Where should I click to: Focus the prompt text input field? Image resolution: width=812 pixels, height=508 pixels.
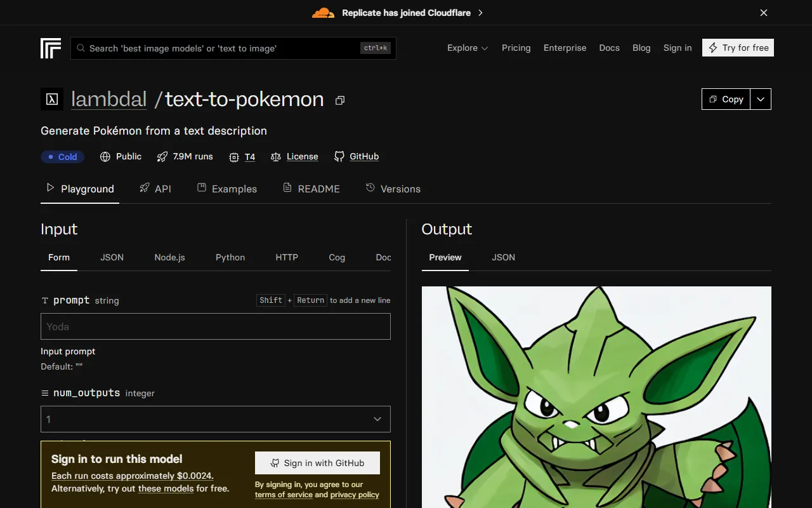pyautogui.click(x=216, y=326)
